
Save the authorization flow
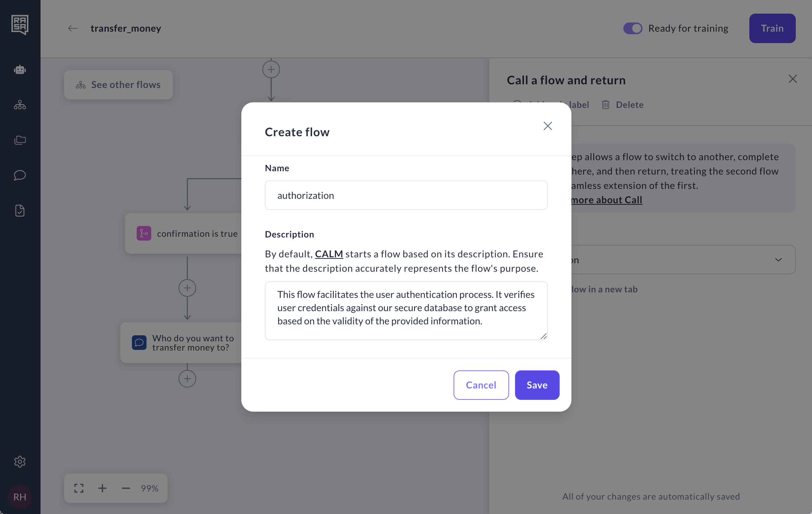pyautogui.click(x=537, y=385)
